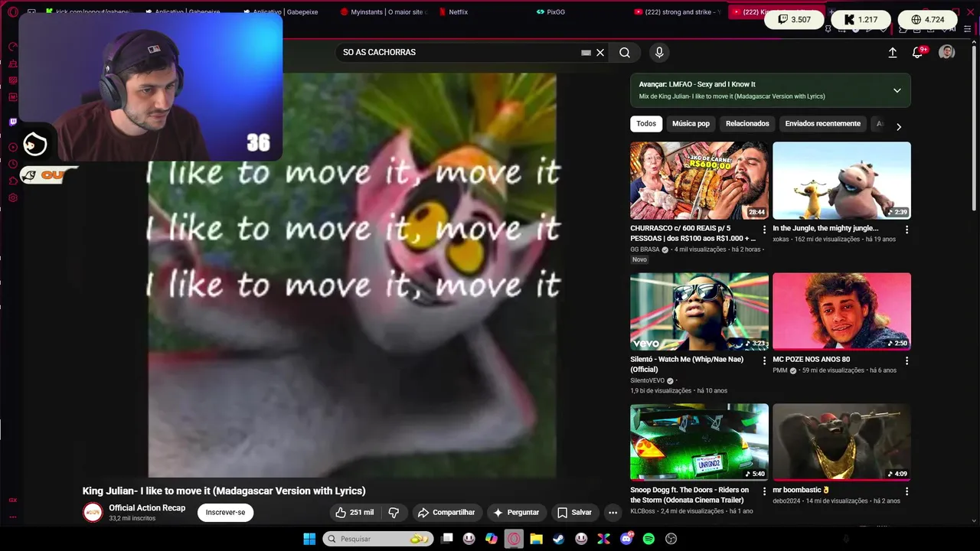Open Settings gear in the Opera sidebar
This screenshot has height=551, width=980.
tap(13, 197)
